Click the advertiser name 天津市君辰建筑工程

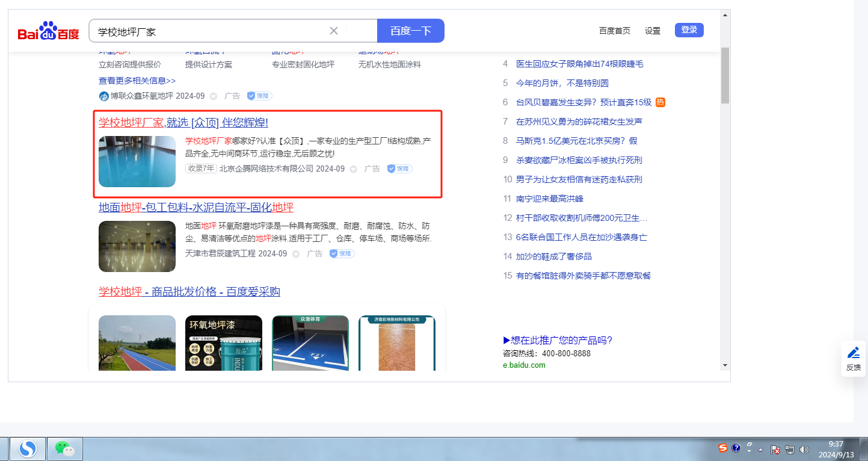tap(220, 254)
